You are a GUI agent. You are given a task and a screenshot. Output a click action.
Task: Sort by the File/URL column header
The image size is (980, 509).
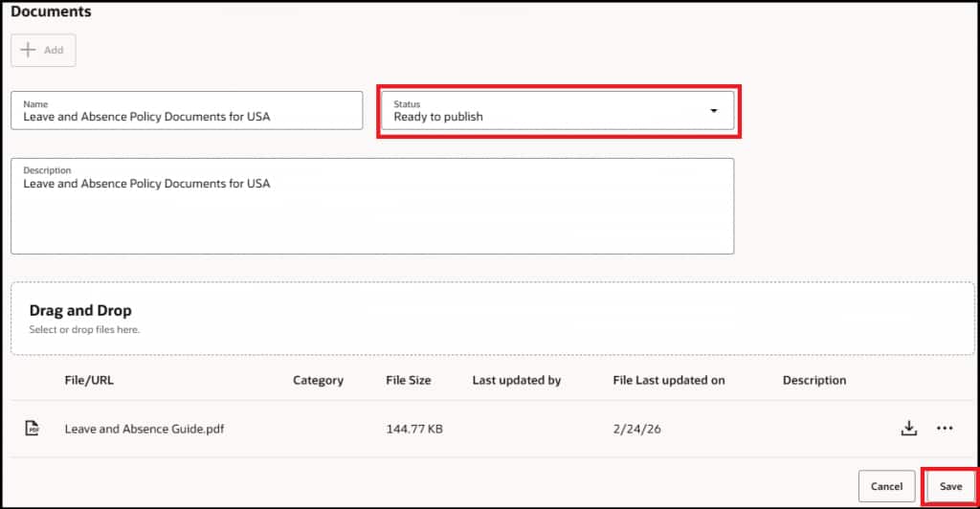(89, 380)
